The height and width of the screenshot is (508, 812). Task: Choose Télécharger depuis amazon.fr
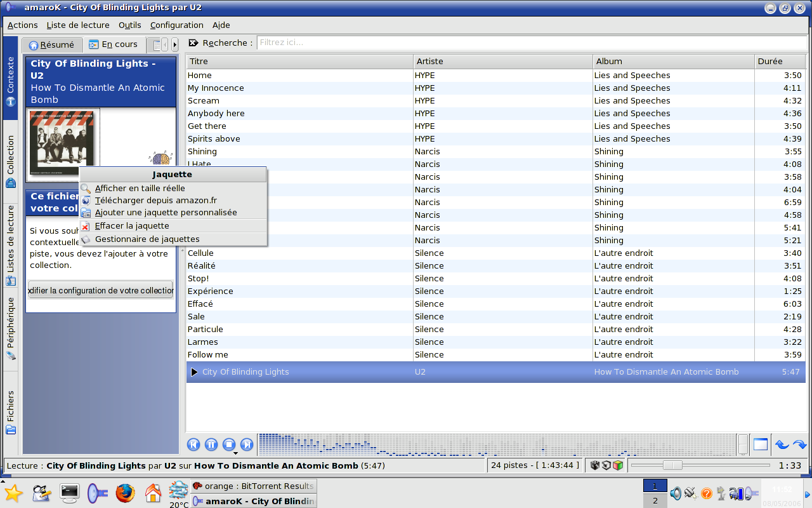pos(173,200)
